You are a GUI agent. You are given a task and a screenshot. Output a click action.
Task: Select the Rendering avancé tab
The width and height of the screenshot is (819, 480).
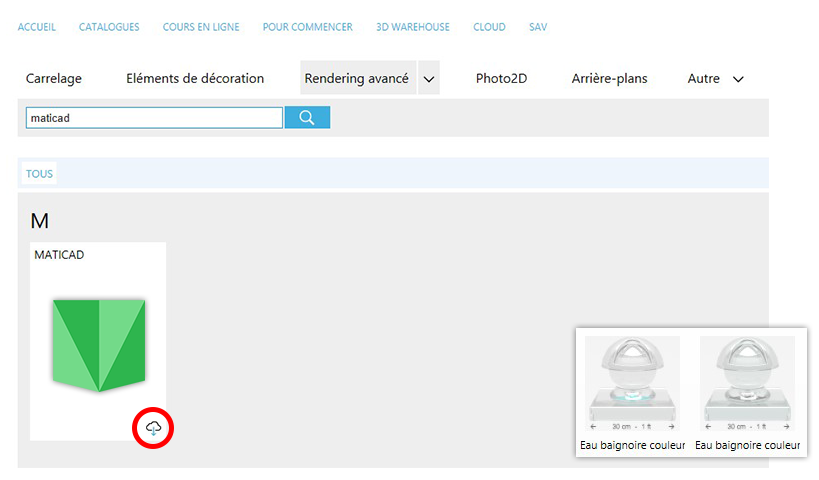[x=358, y=78]
